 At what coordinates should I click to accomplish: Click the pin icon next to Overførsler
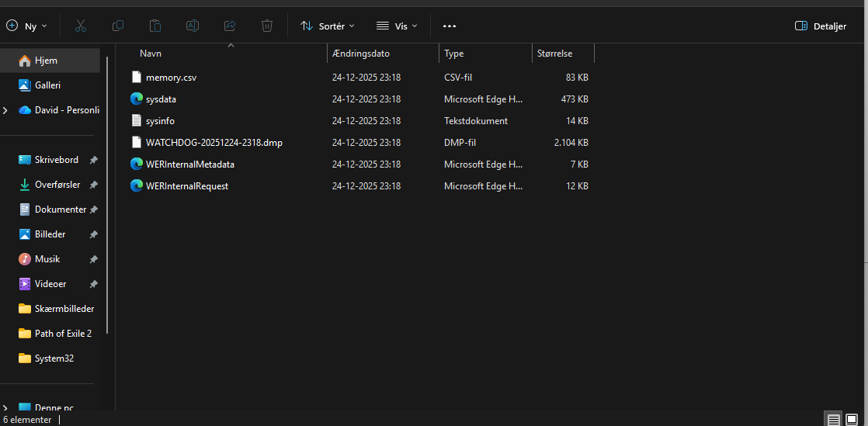(x=93, y=185)
